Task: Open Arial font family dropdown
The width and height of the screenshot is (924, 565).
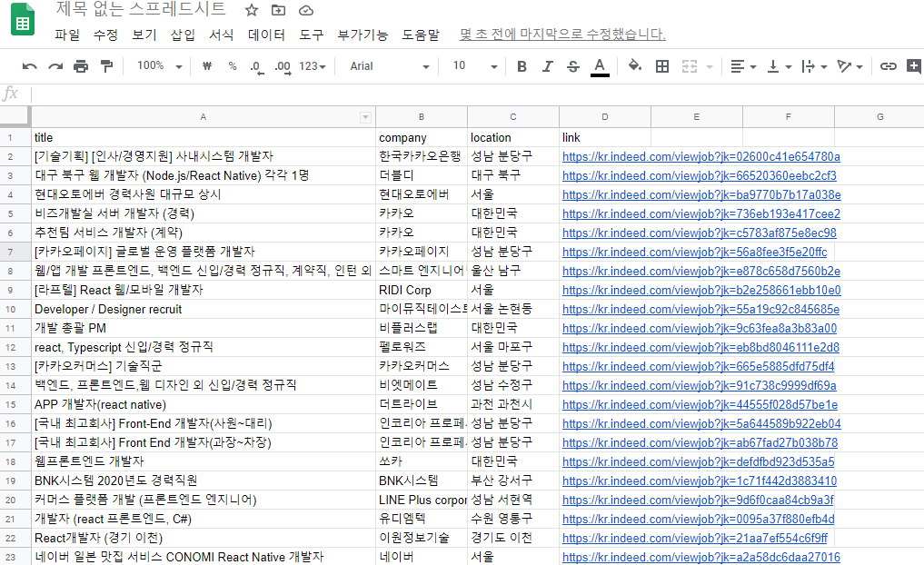Action: point(390,66)
